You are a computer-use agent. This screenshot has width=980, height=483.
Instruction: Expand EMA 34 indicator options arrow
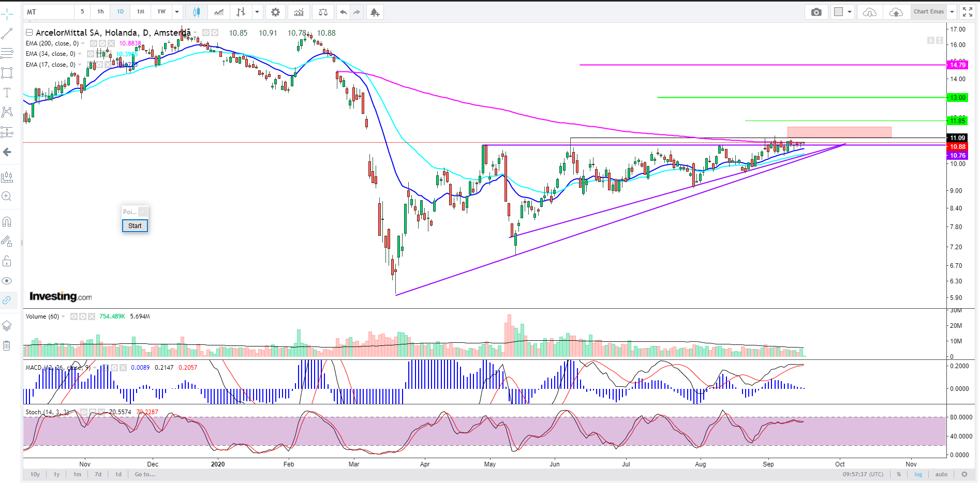click(x=80, y=54)
